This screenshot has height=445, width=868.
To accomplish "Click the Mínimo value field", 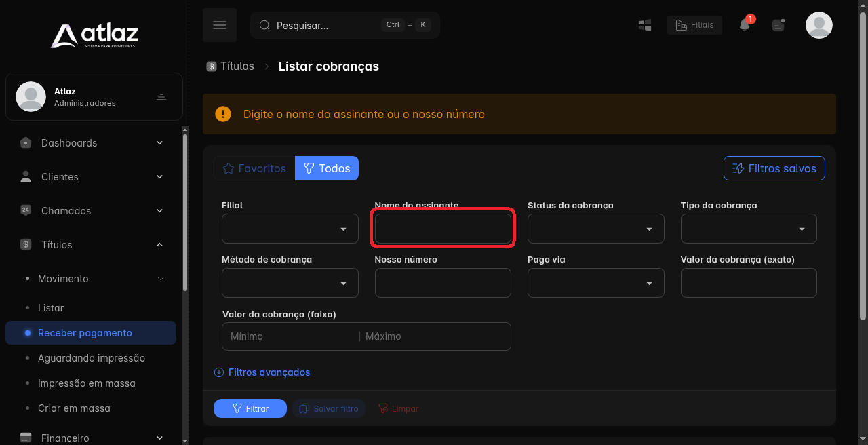I will pos(292,336).
